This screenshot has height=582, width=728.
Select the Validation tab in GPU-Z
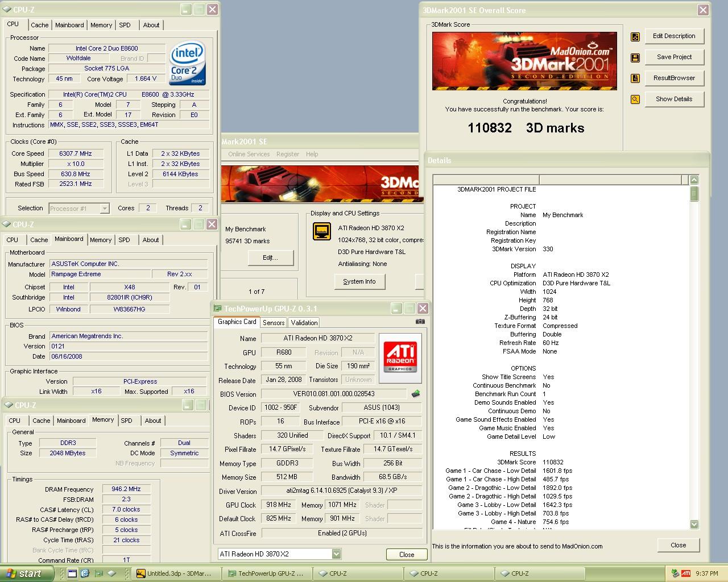pos(304,323)
